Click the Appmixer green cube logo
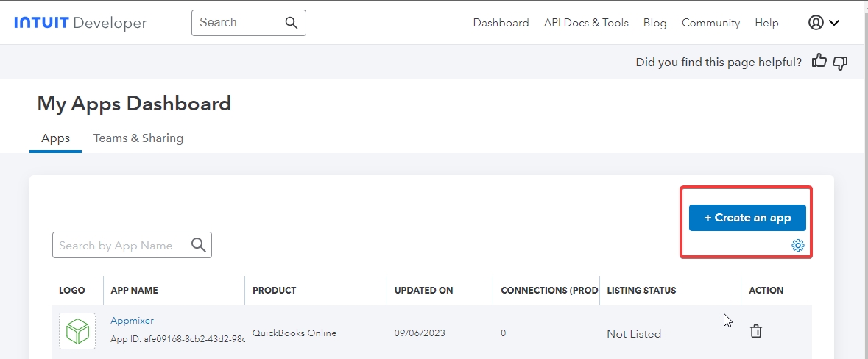Screen dimensions: 868x359 click(77, 332)
